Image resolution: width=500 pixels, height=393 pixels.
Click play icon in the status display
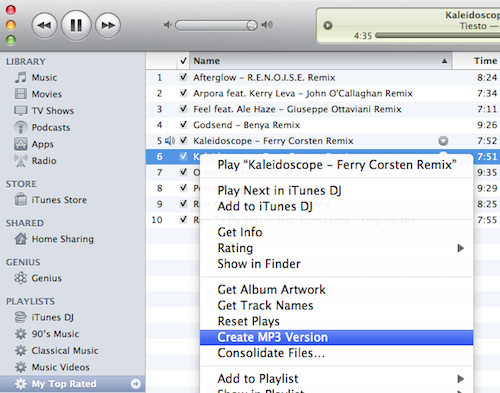point(328,25)
